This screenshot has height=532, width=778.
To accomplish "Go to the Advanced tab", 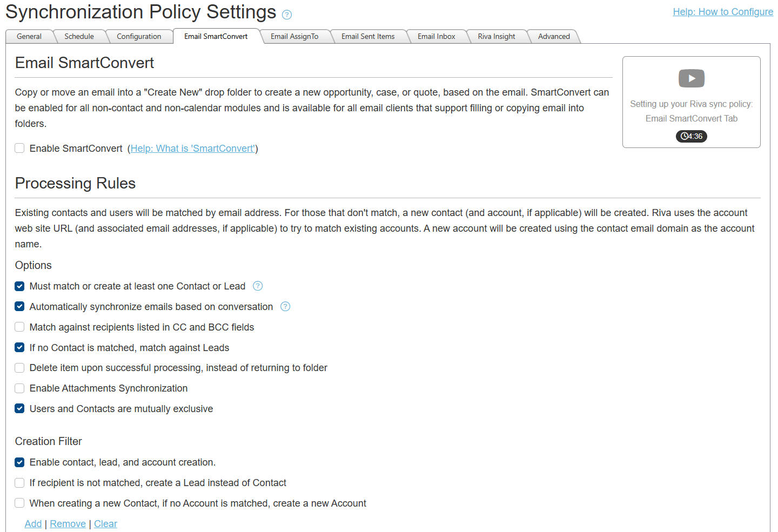I will [554, 36].
